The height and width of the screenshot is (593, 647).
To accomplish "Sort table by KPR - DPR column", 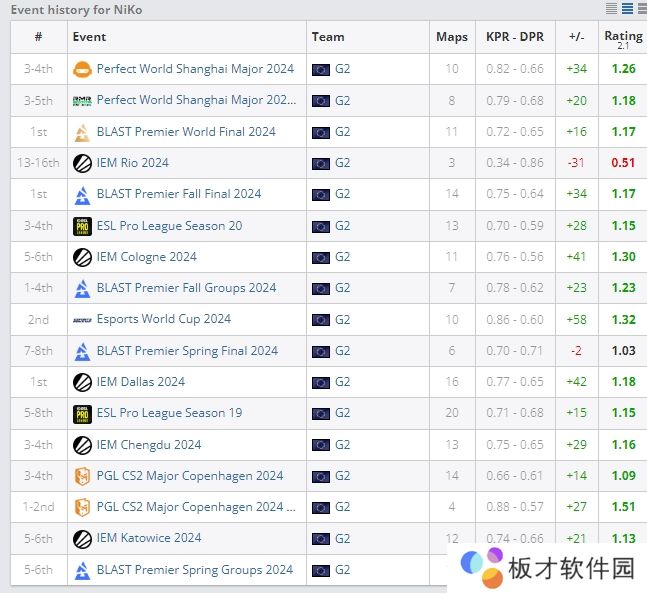I will pyautogui.click(x=514, y=37).
